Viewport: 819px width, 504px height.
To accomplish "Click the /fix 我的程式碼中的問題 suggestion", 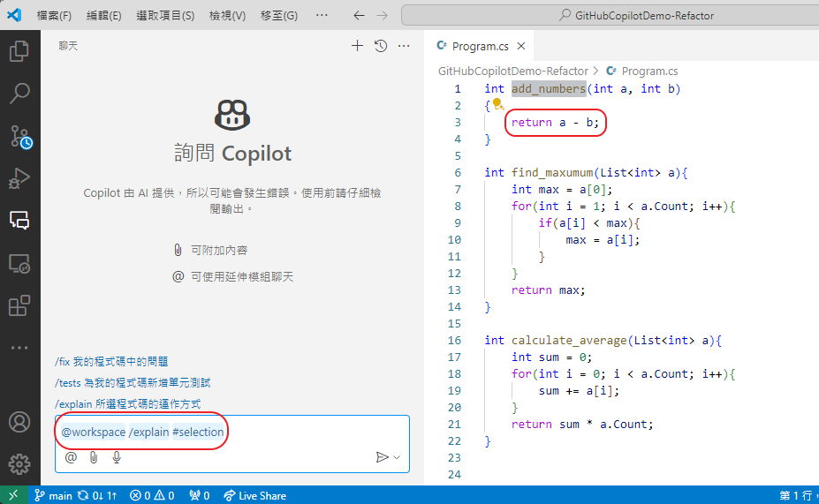I will click(111, 362).
